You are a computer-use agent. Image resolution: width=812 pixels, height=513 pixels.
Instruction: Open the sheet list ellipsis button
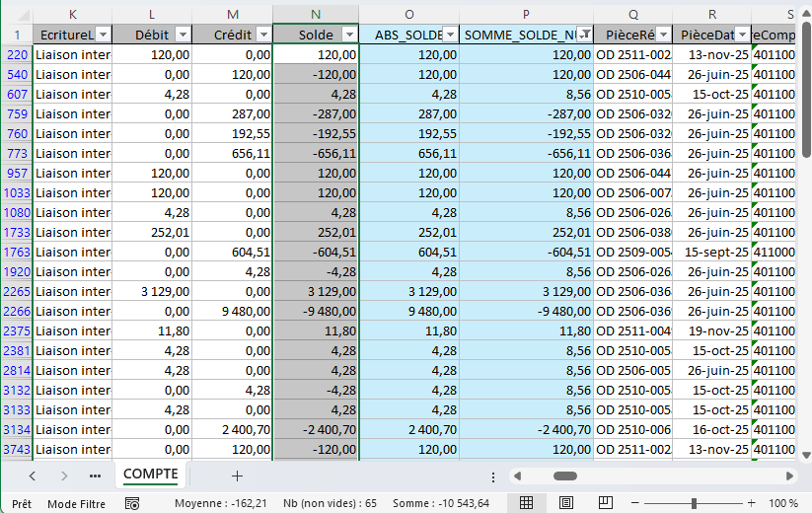coord(95,476)
